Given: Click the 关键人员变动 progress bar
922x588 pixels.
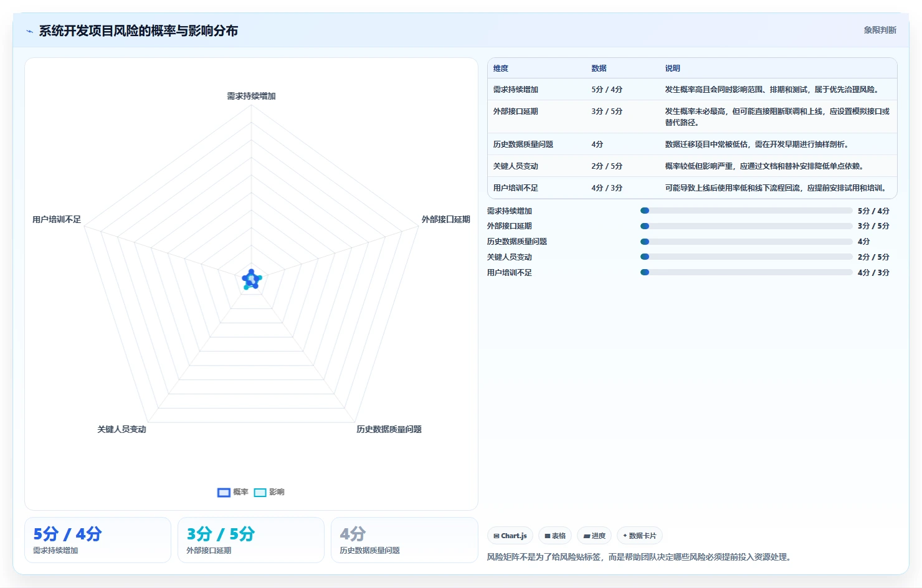Looking at the screenshot, I should (746, 257).
